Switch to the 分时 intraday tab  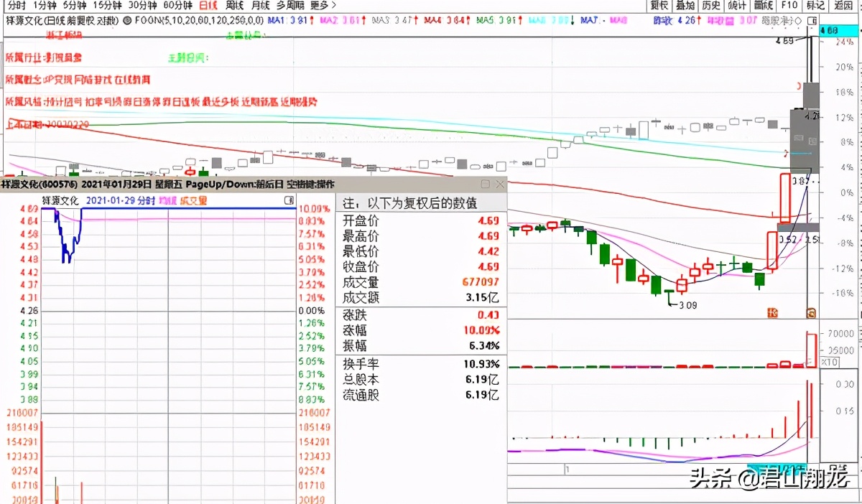(x=17, y=6)
